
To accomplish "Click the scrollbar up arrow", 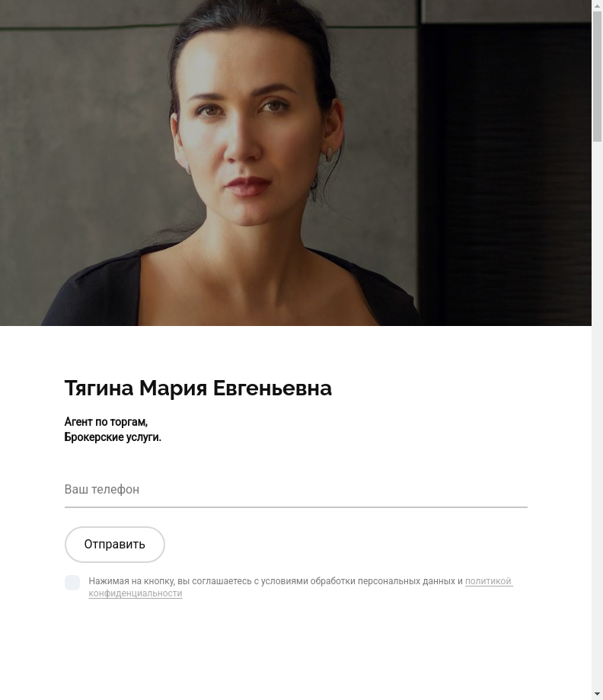I will coord(597,5).
